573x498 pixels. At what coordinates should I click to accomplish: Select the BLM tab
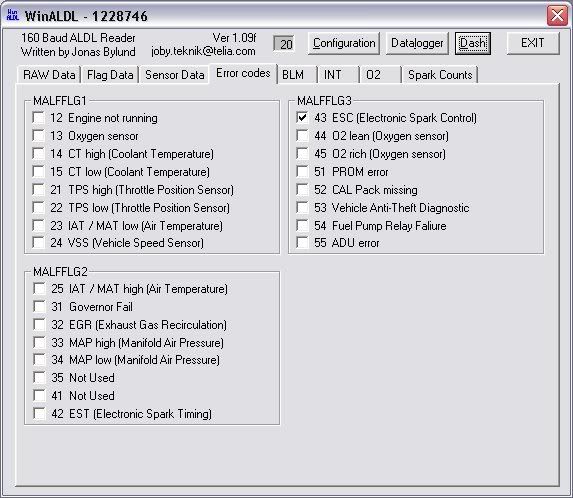pyautogui.click(x=297, y=75)
